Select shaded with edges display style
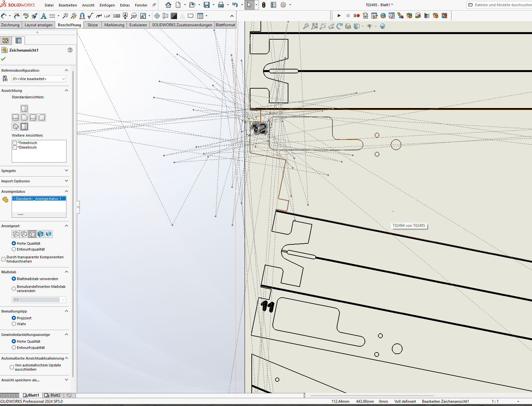The height and width of the screenshot is (406, 532). tap(40, 234)
